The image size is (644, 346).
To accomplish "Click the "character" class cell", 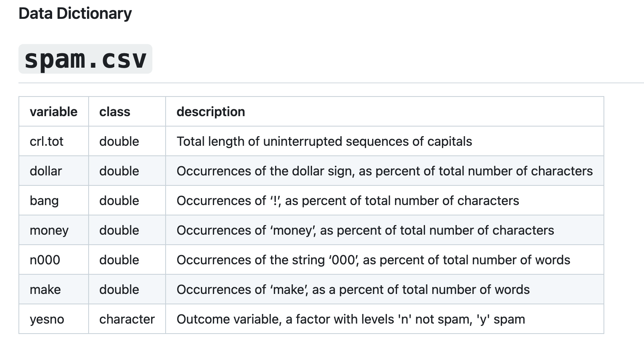I will [127, 319].
